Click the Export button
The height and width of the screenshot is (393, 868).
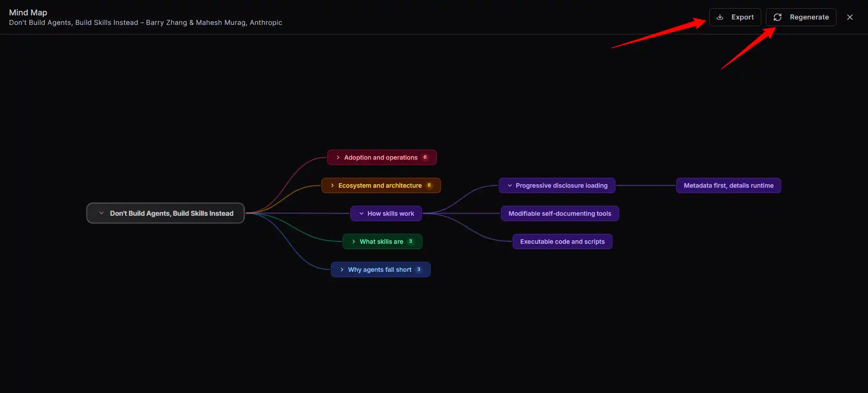[x=735, y=17]
